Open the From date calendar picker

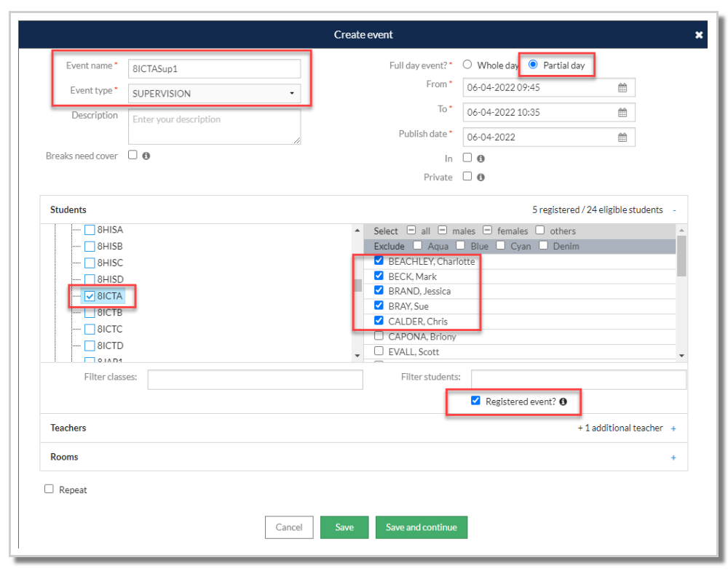coord(622,88)
